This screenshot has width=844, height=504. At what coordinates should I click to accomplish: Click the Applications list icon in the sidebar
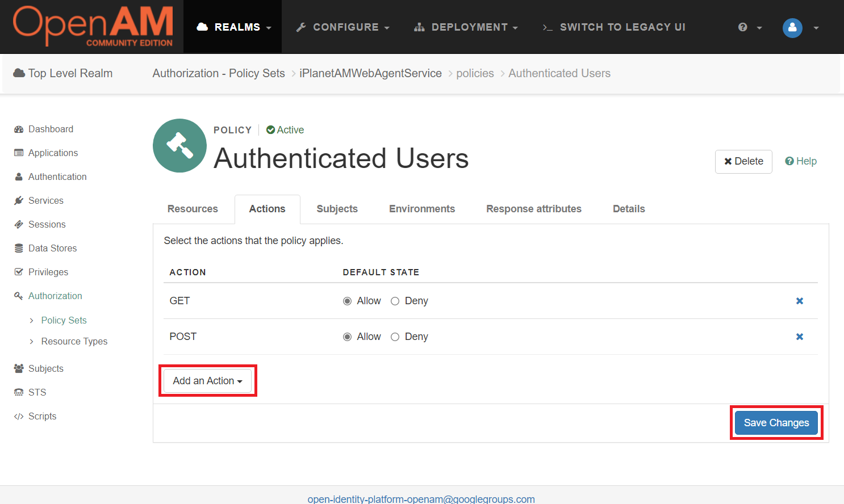19,153
